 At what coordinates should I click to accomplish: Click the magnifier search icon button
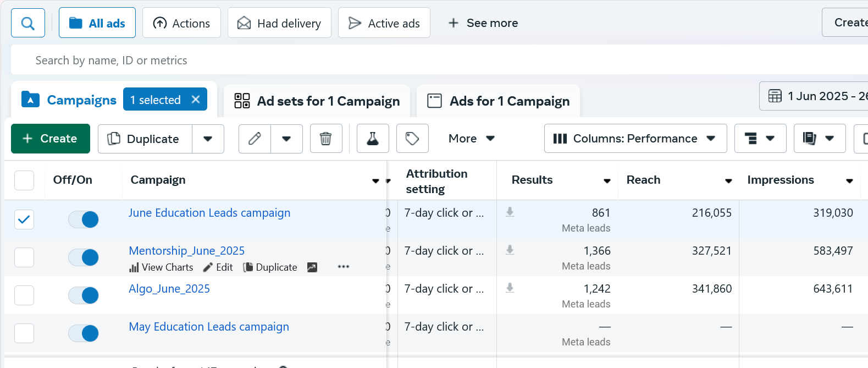tap(28, 23)
